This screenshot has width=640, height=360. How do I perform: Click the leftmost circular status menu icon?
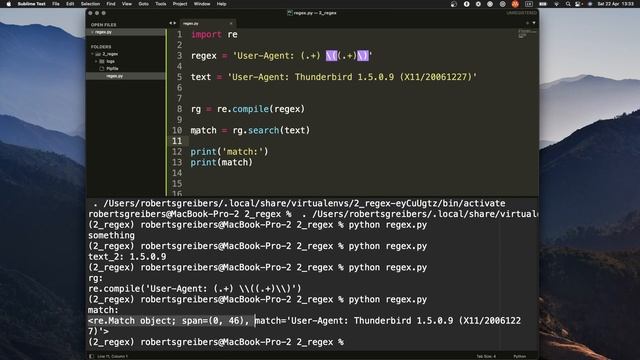point(454,4)
